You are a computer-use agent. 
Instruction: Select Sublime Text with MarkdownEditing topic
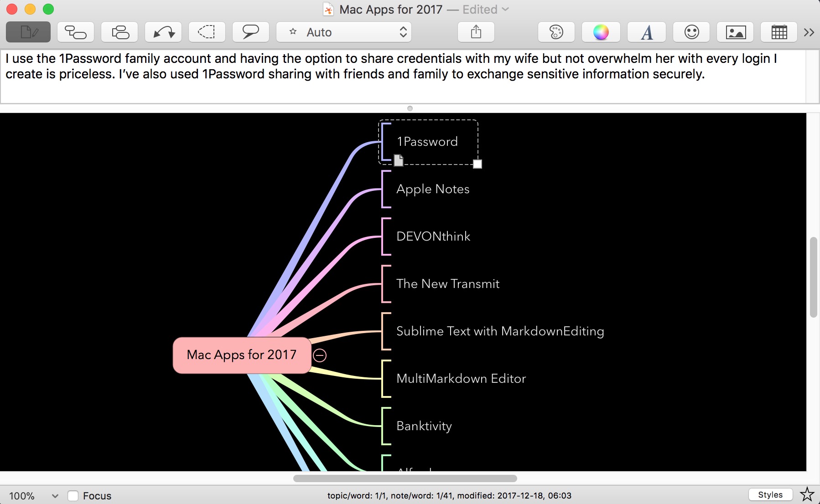tap(500, 331)
